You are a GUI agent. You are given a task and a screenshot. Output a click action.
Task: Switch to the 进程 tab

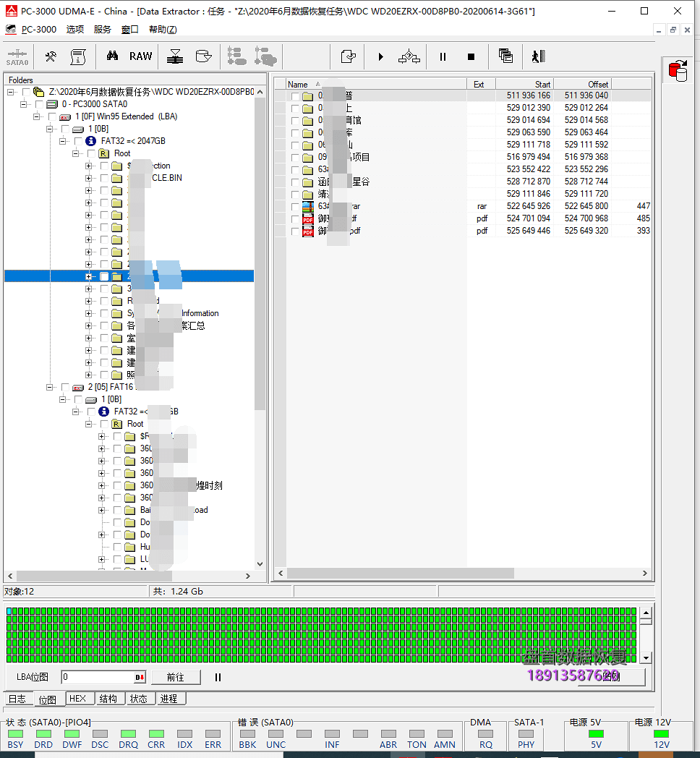point(168,699)
